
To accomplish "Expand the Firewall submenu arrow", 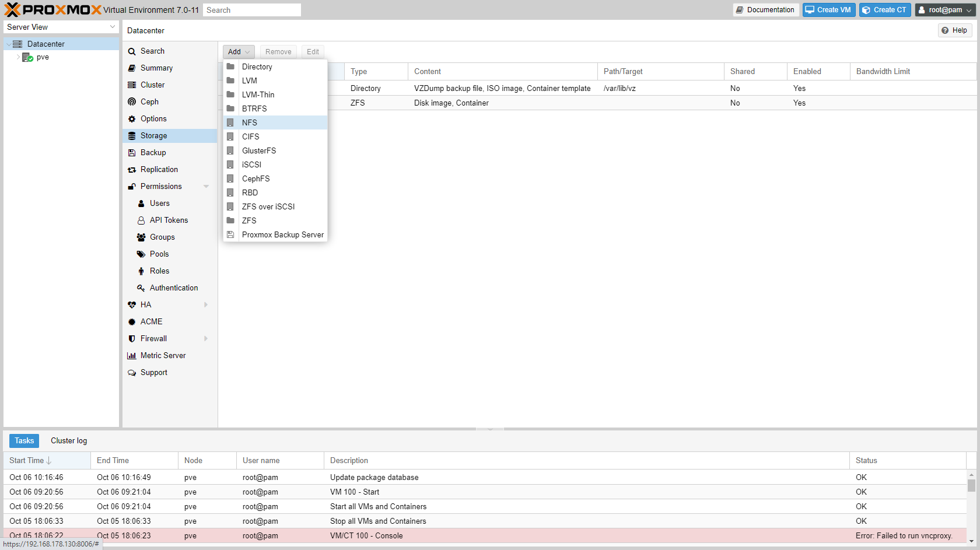I will click(x=206, y=339).
